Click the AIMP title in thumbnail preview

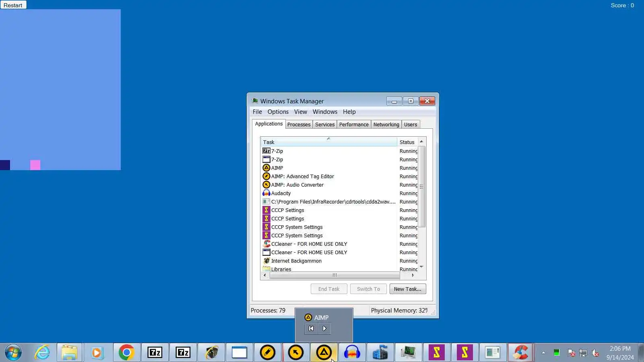[321, 317]
